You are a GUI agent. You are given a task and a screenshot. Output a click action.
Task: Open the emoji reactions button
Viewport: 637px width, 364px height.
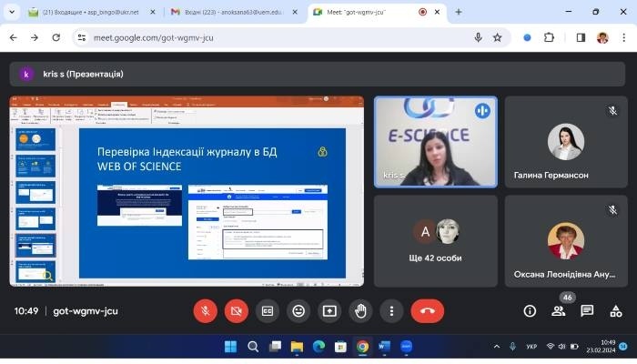click(x=298, y=310)
